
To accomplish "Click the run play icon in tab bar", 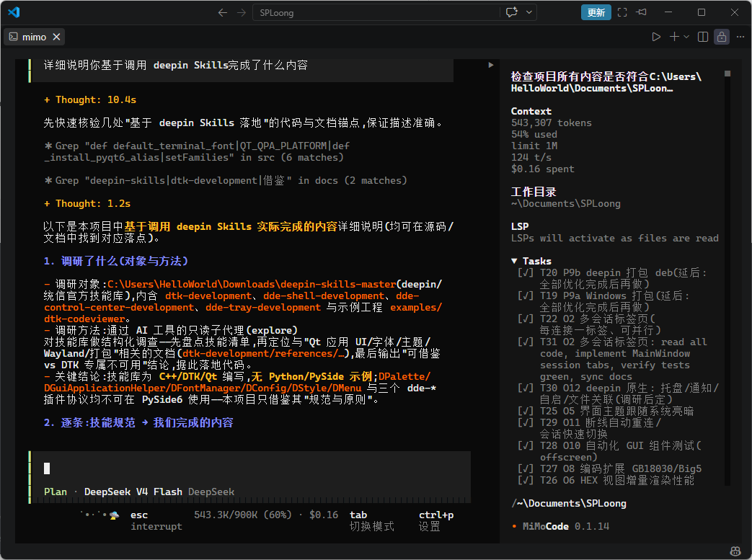I will click(x=656, y=37).
